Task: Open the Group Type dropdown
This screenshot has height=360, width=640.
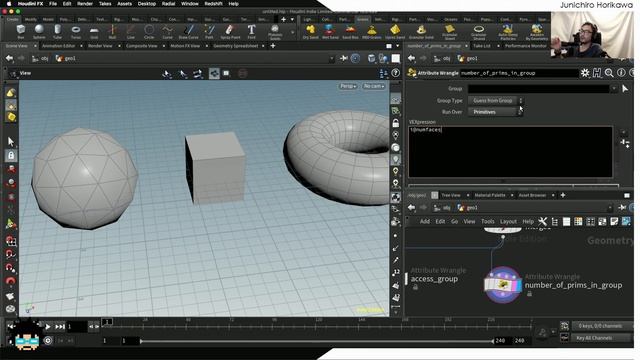Action: pos(495,100)
